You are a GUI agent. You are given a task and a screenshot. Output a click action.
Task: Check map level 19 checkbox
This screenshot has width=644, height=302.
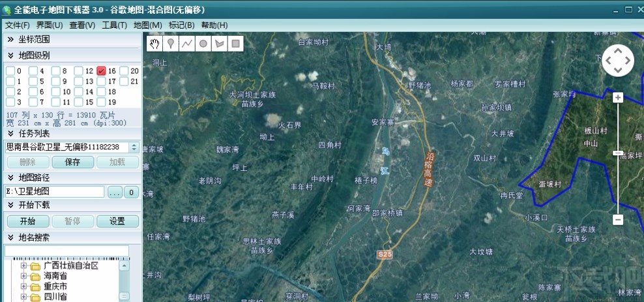[101, 102]
